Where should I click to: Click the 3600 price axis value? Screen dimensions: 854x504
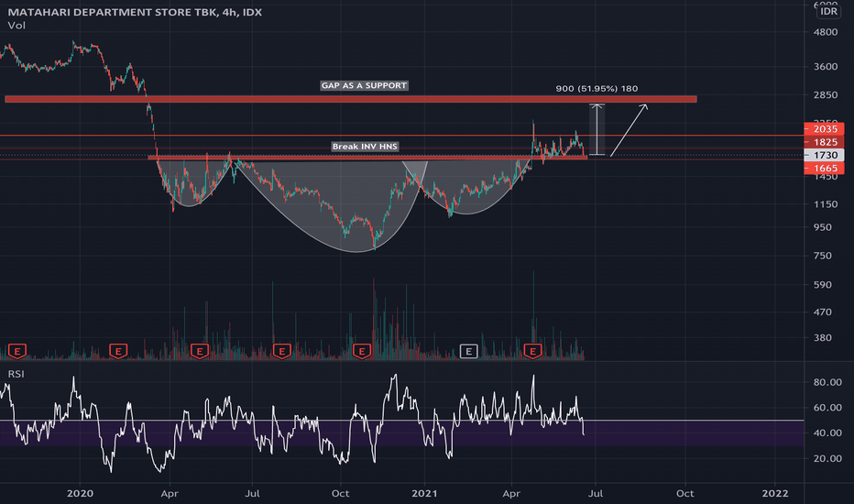826,67
